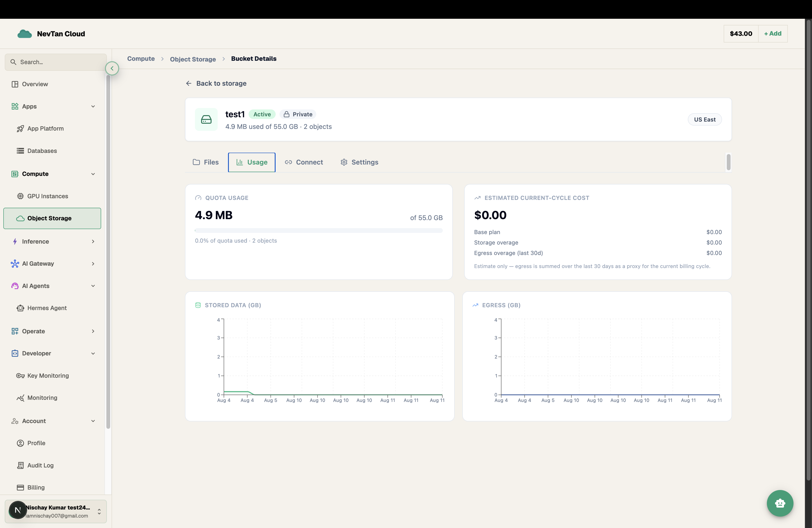Click the test1 bucket drive icon
Image resolution: width=812 pixels, height=528 pixels.
206,119
